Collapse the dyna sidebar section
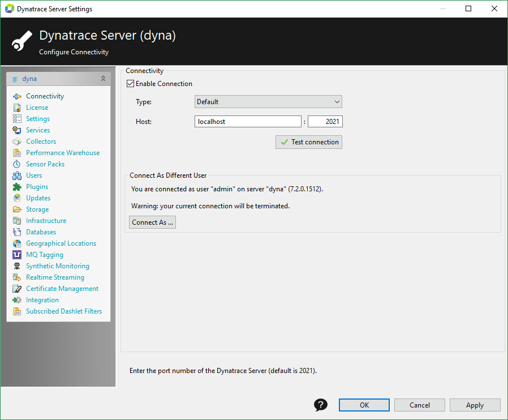Image resolution: width=508 pixels, height=420 pixels. [x=103, y=79]
